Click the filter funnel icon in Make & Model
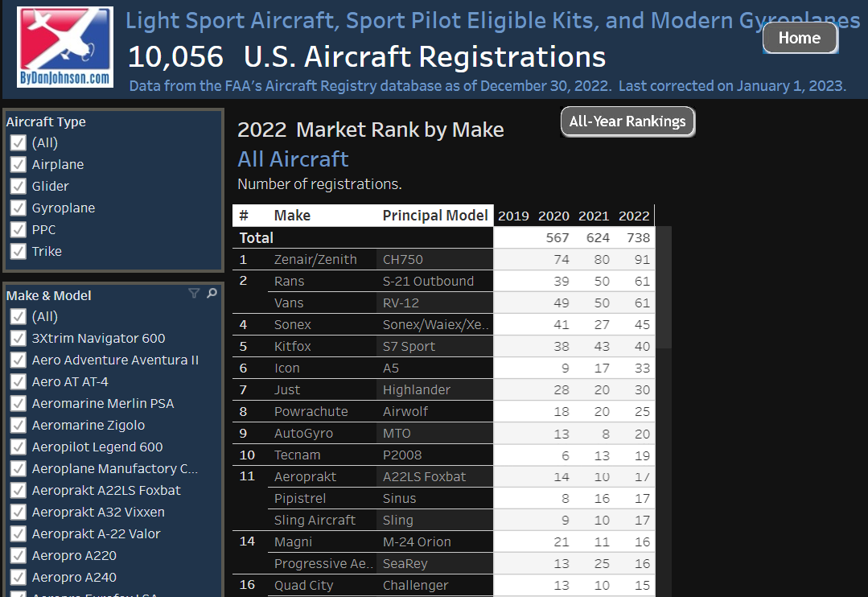Image resolution: width=868 pixels, height=597 pixels. (194, 294)
